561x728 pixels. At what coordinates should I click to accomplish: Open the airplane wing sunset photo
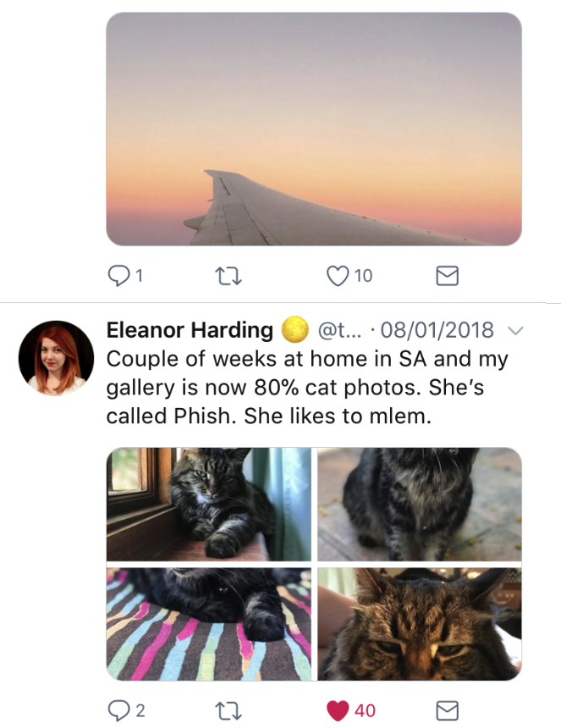pos(313,129)
